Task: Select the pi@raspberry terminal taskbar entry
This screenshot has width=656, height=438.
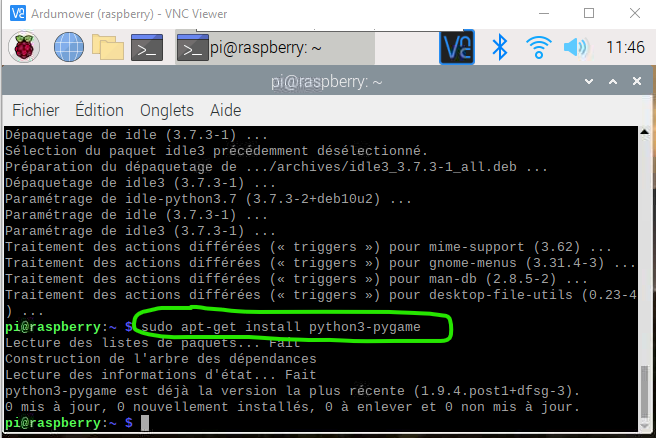Action: click(275, 48)
